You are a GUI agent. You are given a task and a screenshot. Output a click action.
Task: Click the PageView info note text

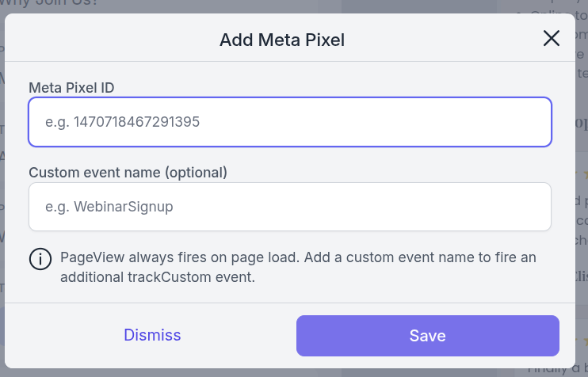298,267
